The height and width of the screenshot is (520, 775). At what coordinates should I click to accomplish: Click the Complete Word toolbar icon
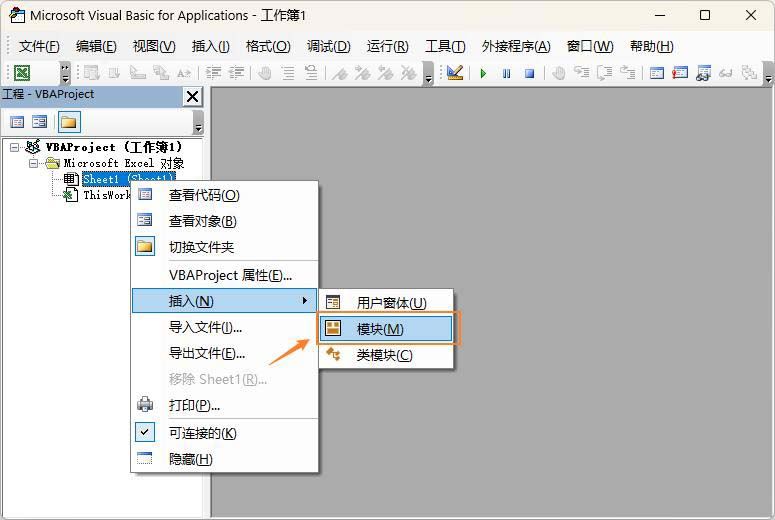tap(183, 73)
